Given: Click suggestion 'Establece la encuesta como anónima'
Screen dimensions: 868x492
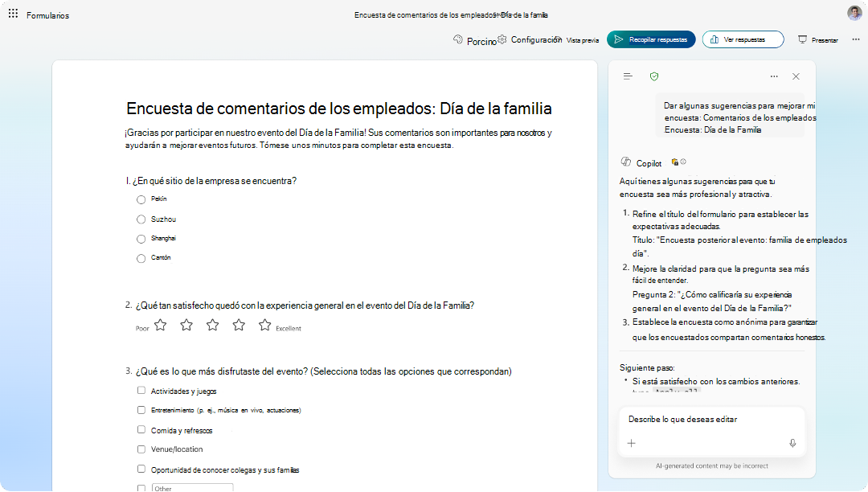Looking at the screenshot, I should (728, 330).
